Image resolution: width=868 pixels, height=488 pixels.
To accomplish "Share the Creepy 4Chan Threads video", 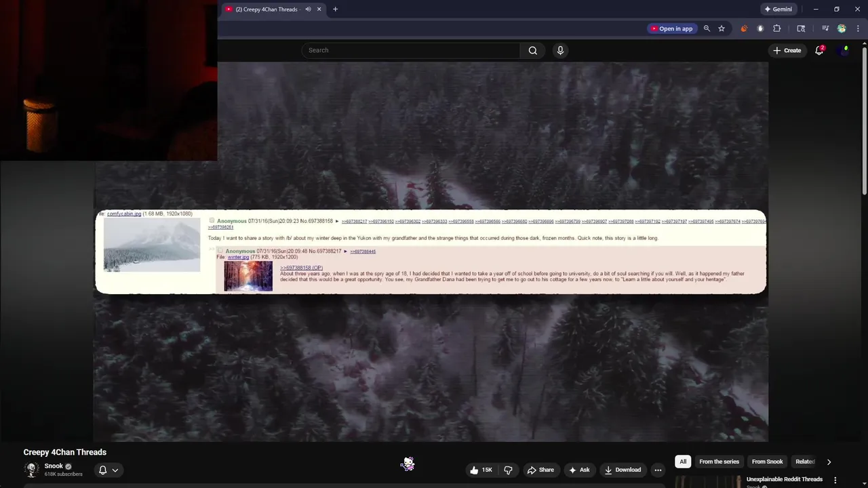I will tap(540, 470).
